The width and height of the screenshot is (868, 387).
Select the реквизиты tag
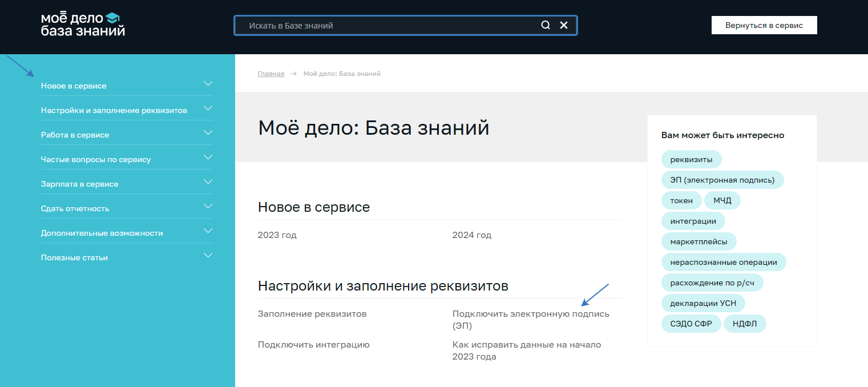[x=691, y=159]
